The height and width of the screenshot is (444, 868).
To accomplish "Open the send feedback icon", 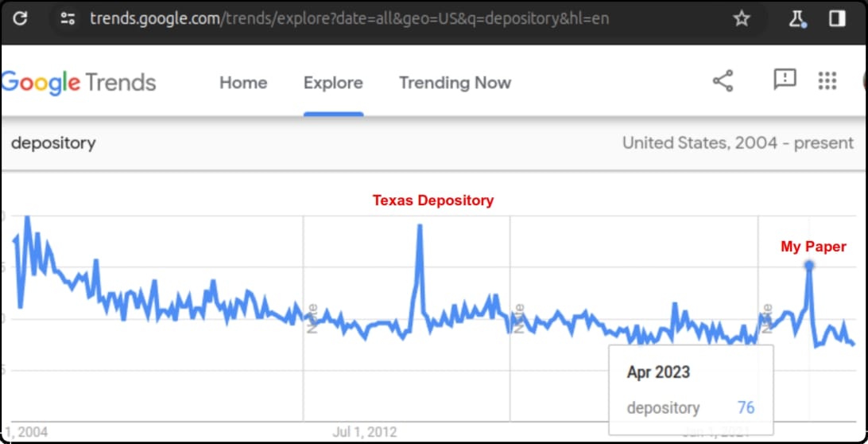I will coord(785,80).
